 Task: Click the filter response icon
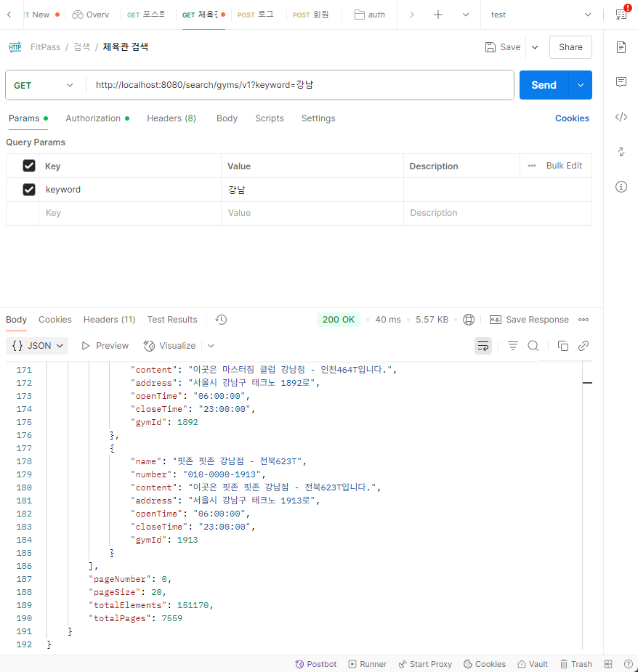(x=513, y=346)
